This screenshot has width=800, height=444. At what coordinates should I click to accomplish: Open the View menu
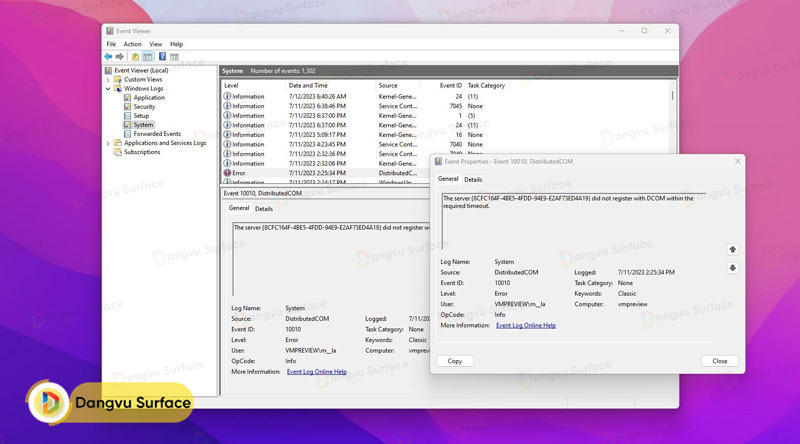[x=156, y=44]
